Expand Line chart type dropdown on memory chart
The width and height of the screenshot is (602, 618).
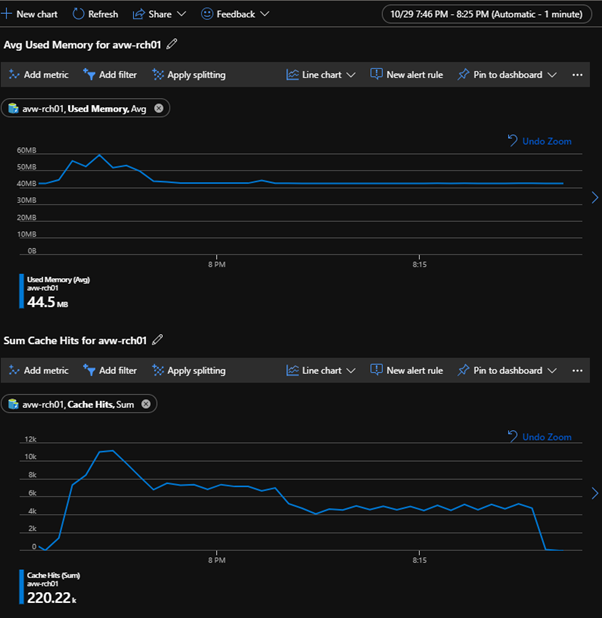(x=322, y=75)
